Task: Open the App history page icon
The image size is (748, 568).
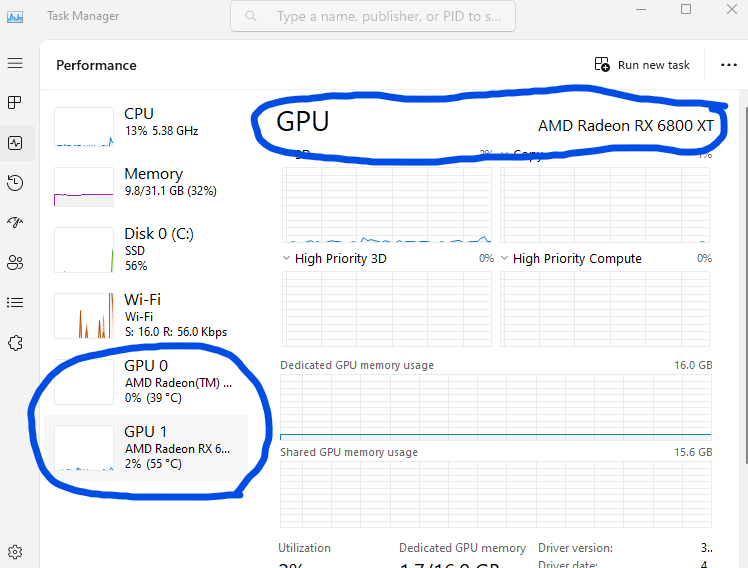Action: click(15, 182)
